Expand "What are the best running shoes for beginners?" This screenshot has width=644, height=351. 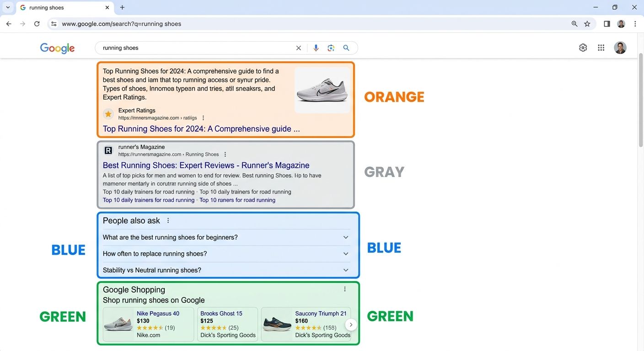[x=346, y=237]
